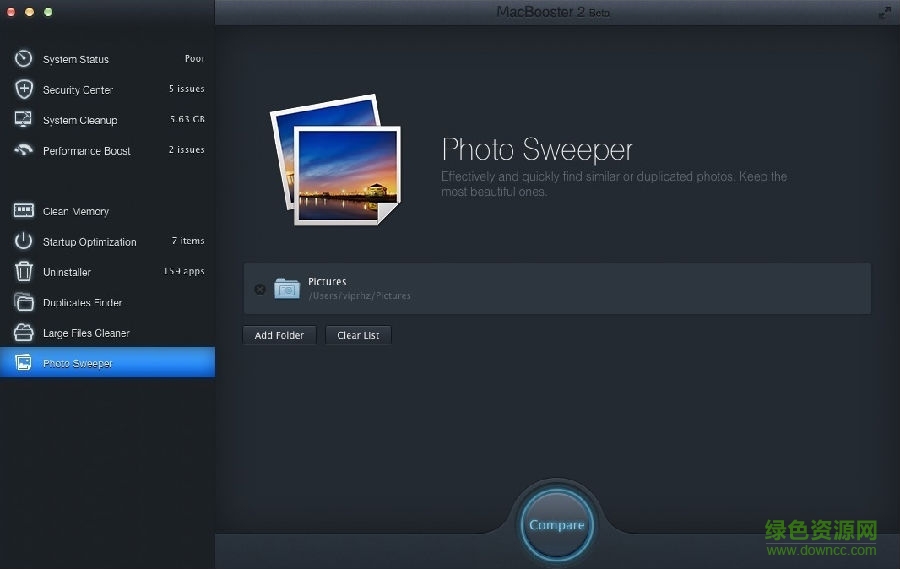Click the Large Files Cleaner icon
Screen dimensions: 900x569
click(x=23, y=333)
